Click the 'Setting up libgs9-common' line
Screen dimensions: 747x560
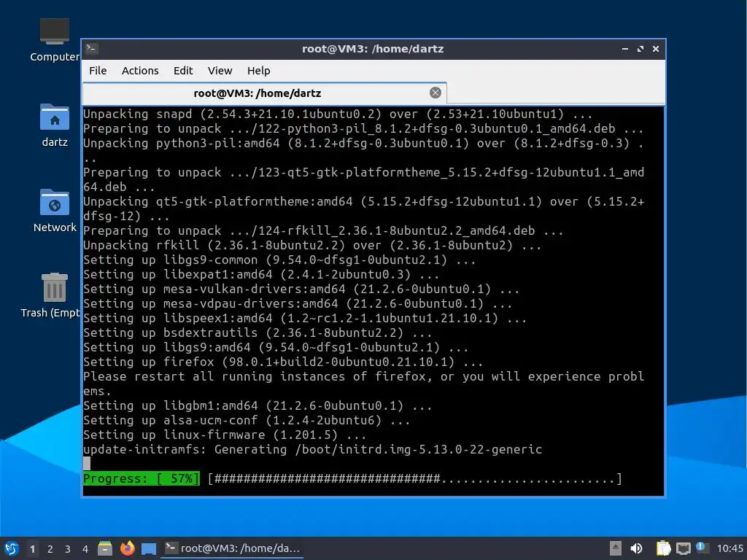point(279,260)
